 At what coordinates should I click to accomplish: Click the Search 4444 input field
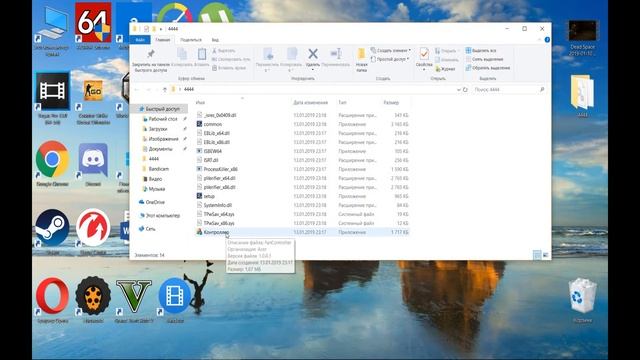(509, 89)
